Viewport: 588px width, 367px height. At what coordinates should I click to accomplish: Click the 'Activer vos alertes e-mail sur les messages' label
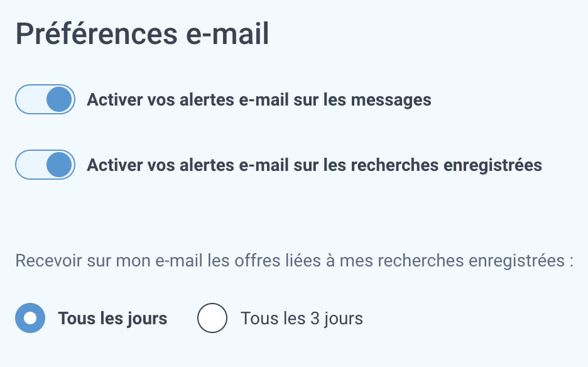[x=259, y=100]
